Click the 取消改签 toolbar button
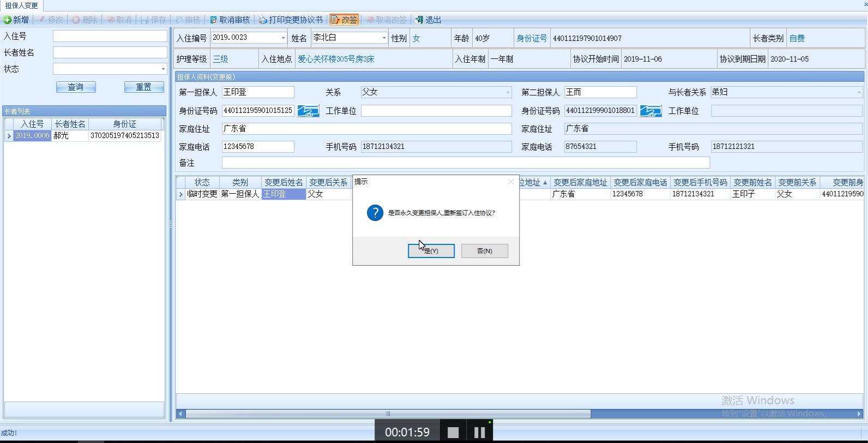 [x=387, y=20]
